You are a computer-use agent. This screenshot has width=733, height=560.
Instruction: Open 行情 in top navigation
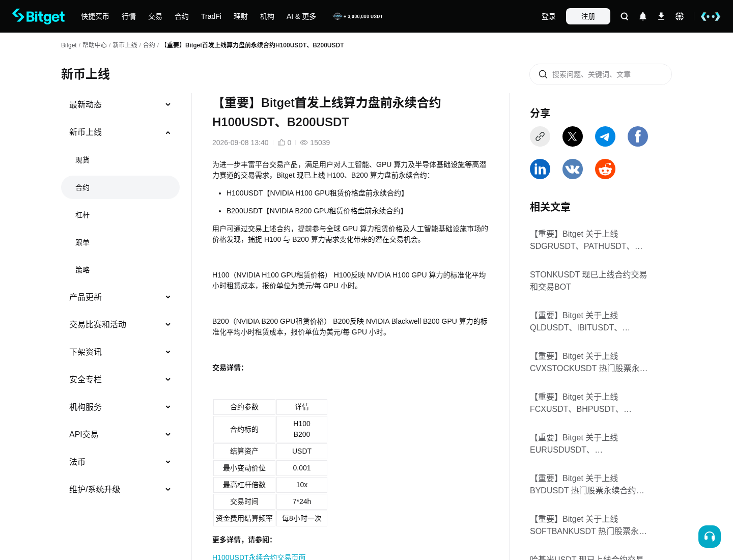[x=129, y=16]
